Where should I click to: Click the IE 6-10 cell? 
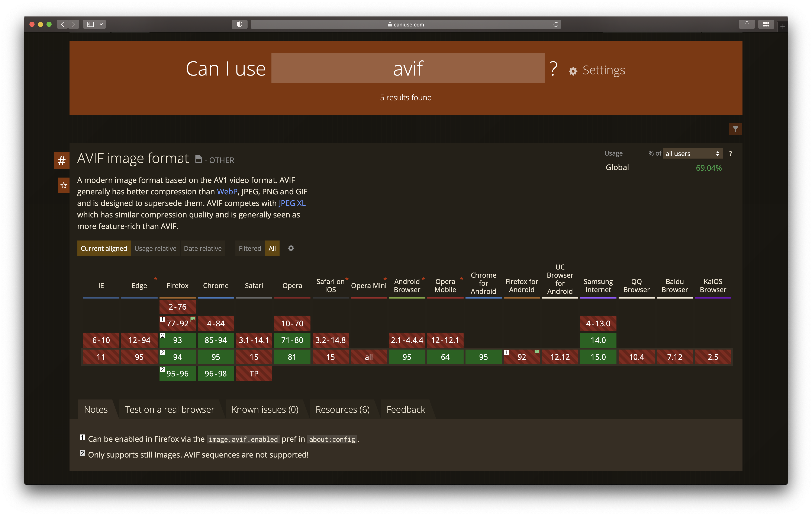click(x=101, y=340)
